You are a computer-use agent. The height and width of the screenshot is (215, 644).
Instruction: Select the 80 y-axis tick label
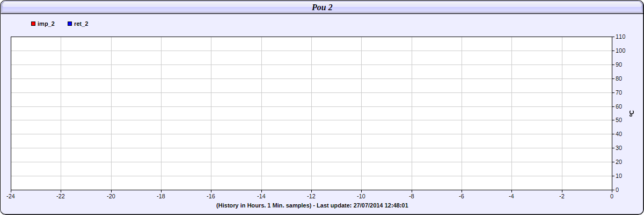(x=619, y=79)
